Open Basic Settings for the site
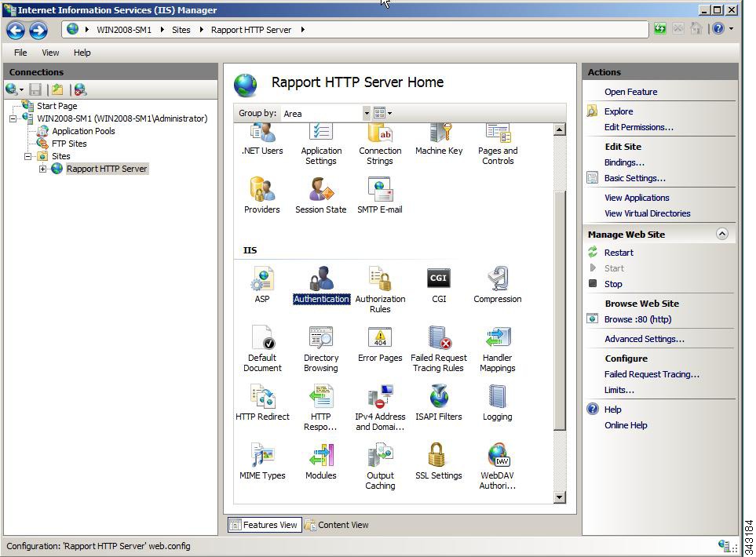 click(x=635, y=178)
